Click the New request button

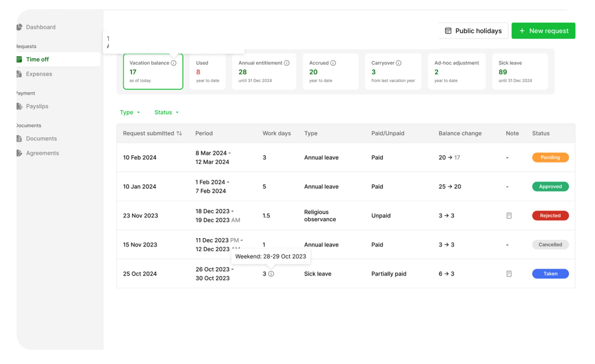[x=543, y=31]
